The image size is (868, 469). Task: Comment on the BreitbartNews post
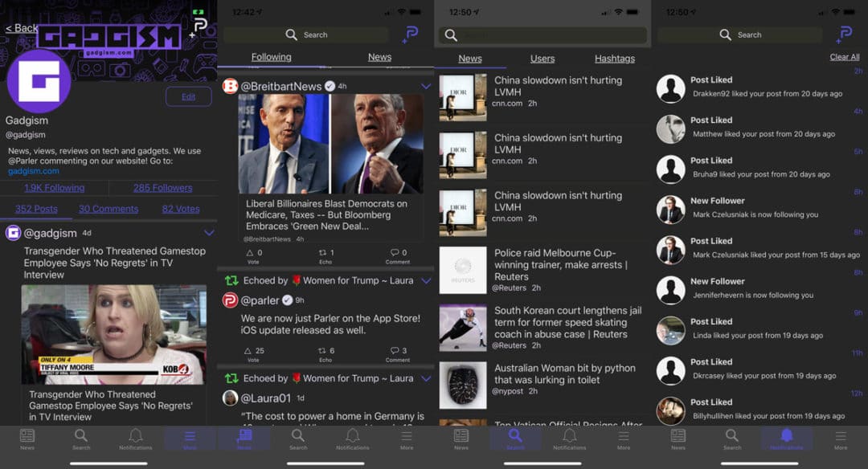(x=398, y=255)
